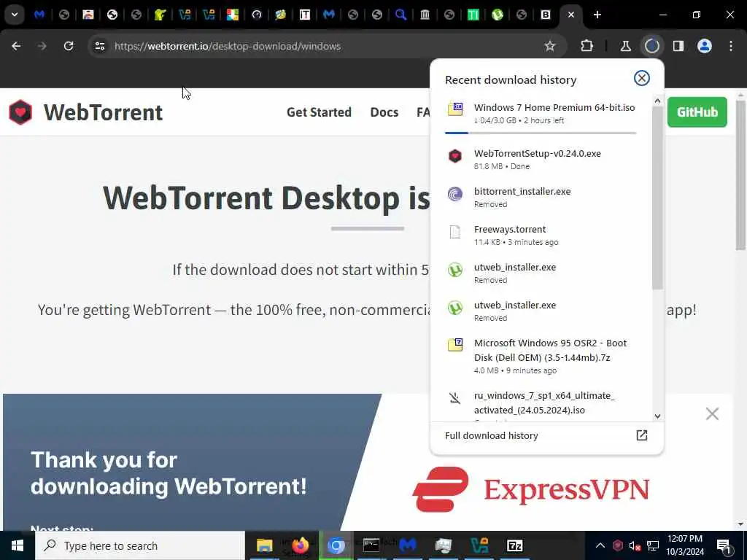Click the Freeways.torrent file icon

[455, 232]
